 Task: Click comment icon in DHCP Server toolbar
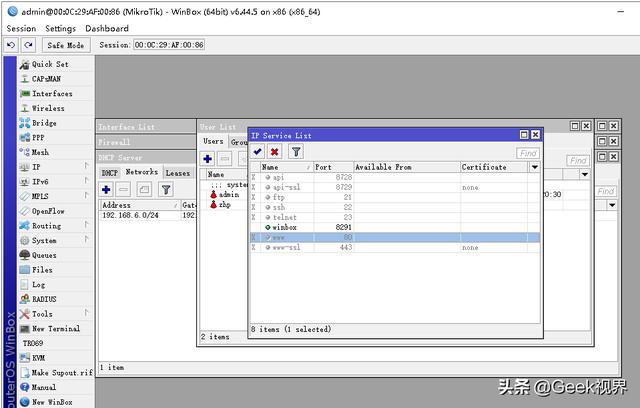click(144, 189)
